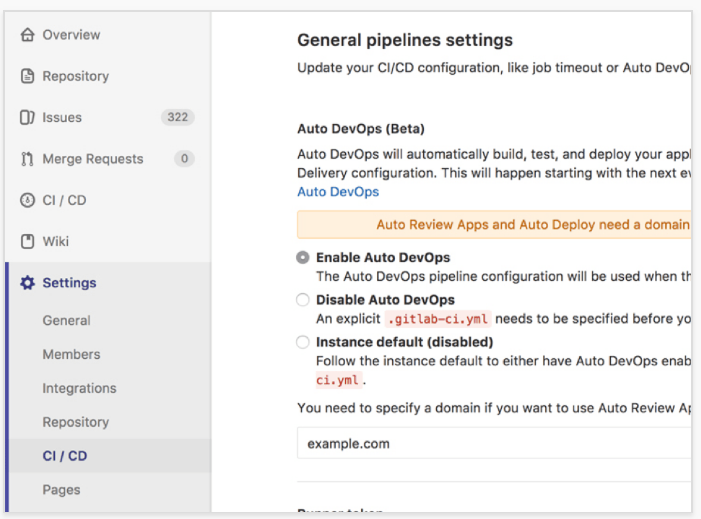Click the Enable Auto DevOps label text

[383, 257]
